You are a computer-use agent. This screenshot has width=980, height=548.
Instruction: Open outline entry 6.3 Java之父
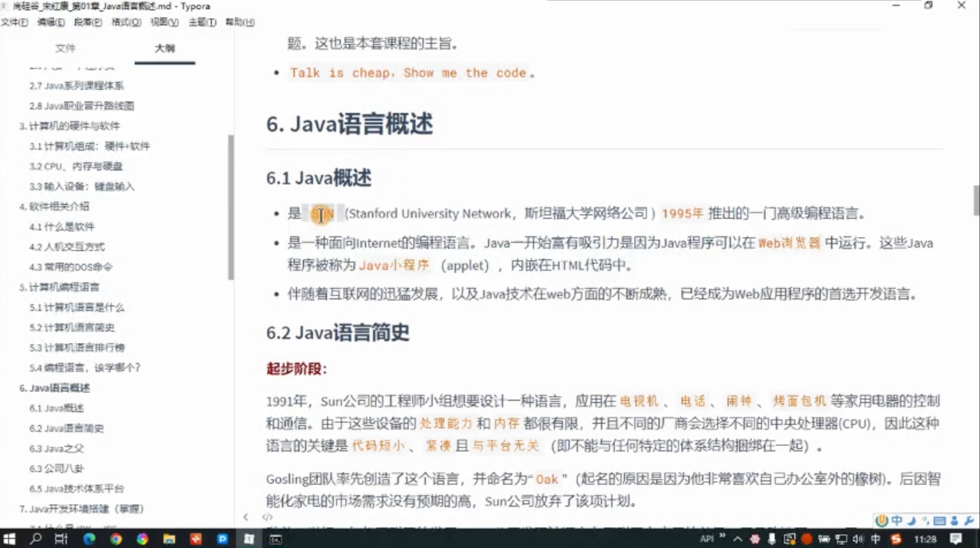coord(56,448)
